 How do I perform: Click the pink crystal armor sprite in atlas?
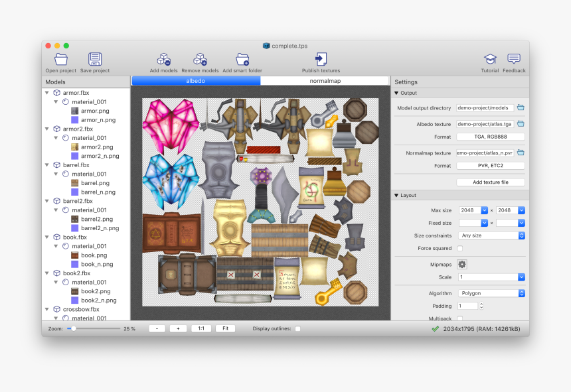(171, 125)
